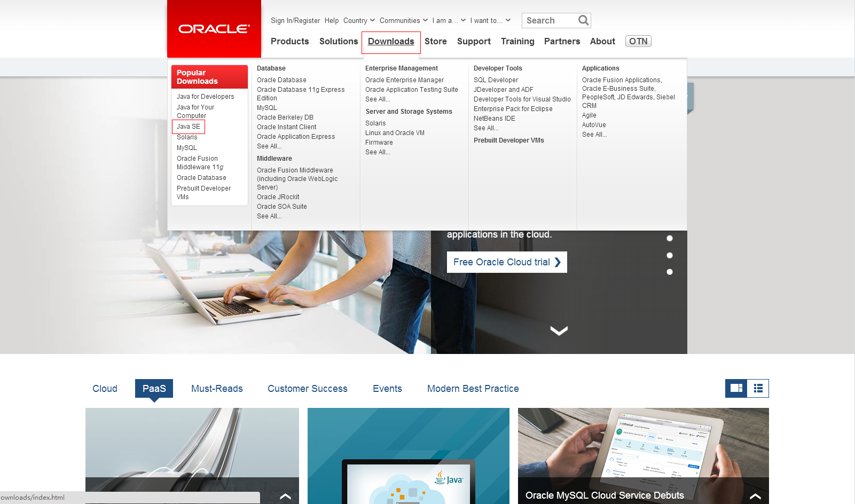
Task: Click the down chevron on the hero banner
Action: tap(559, 331)
